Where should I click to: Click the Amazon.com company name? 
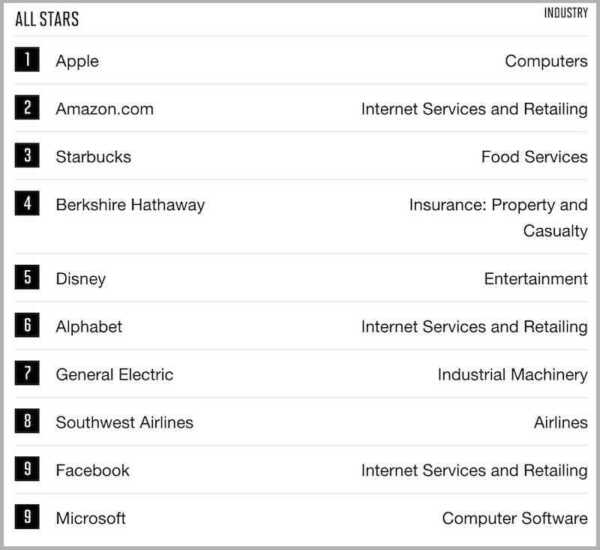pos(104,109)
